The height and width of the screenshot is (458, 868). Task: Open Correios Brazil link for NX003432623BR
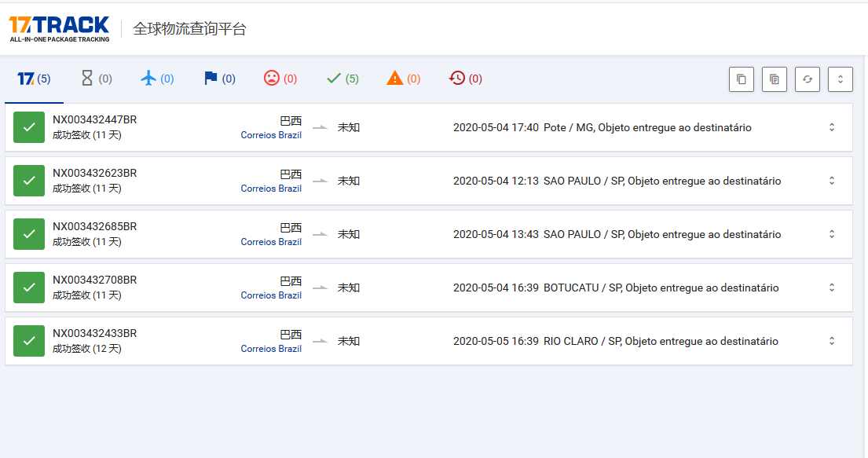point(271,189)
